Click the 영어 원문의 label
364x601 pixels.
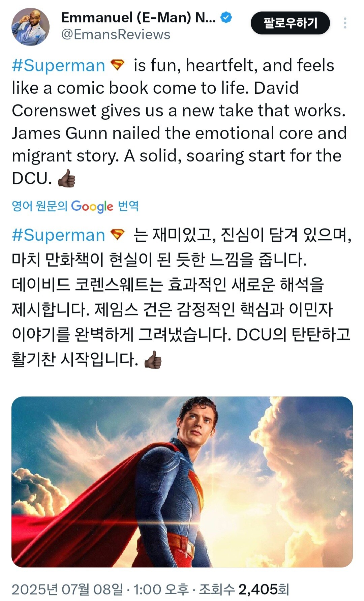click(x=39, y=206)
